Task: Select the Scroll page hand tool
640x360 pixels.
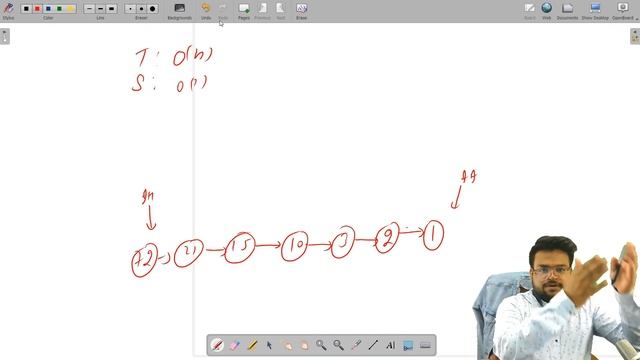Action: tap(304, 345)
